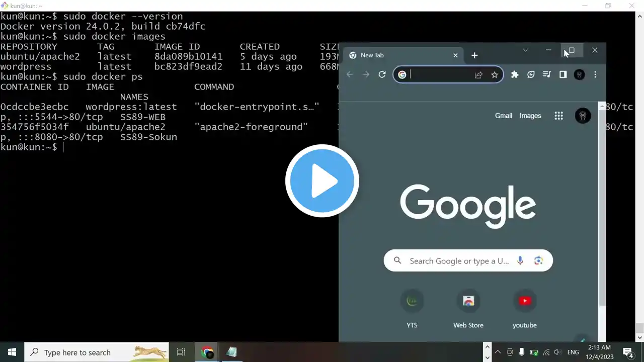The image size is (644, 362).
Task: Click the terminal window scroll-down arrow
Action: pos(639,338)
